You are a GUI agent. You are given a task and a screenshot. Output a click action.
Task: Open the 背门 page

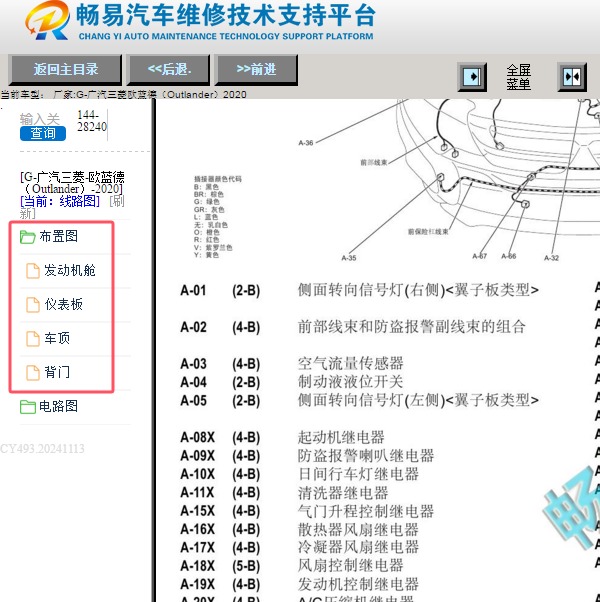pos(57,372)
